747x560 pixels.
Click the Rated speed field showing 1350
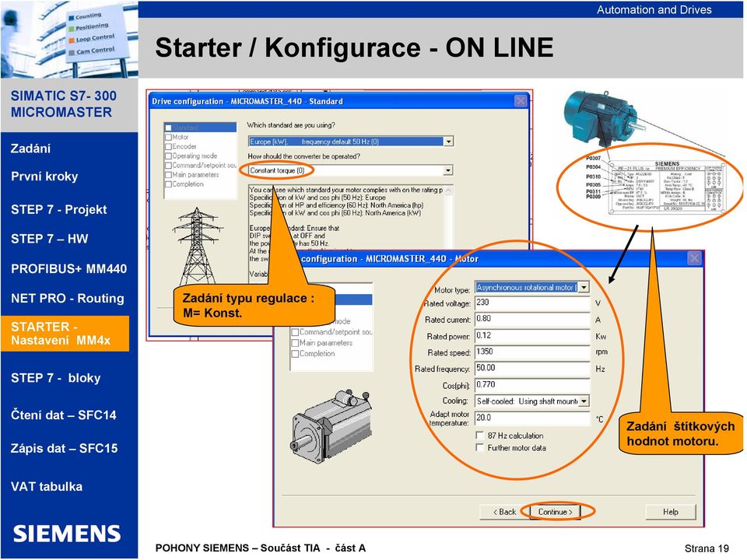(x=532, y=352)
